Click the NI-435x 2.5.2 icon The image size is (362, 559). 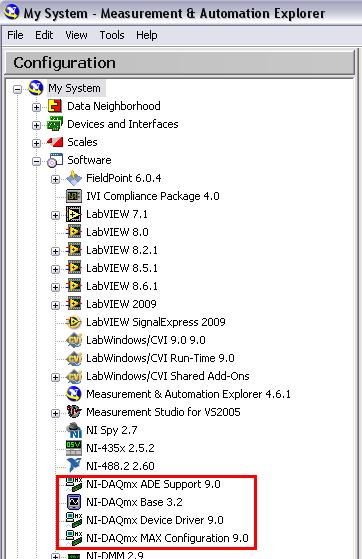click(x=74, y=448)
